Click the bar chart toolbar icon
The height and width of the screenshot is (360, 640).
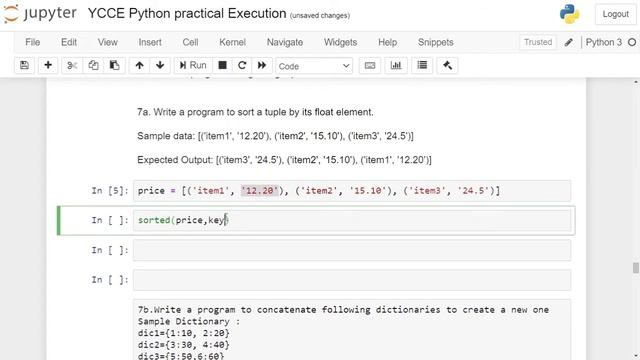396,65
